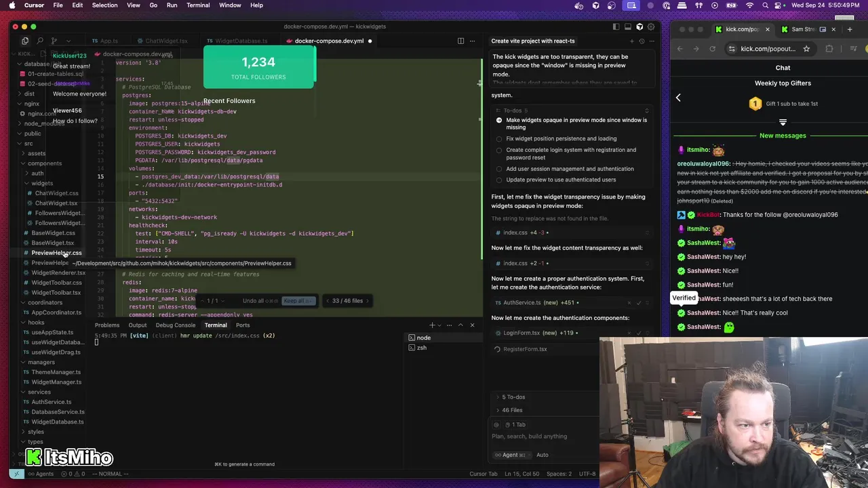
Task: Open the Problems panel tab
Action: pyautogui.click(x=107, y=325)
